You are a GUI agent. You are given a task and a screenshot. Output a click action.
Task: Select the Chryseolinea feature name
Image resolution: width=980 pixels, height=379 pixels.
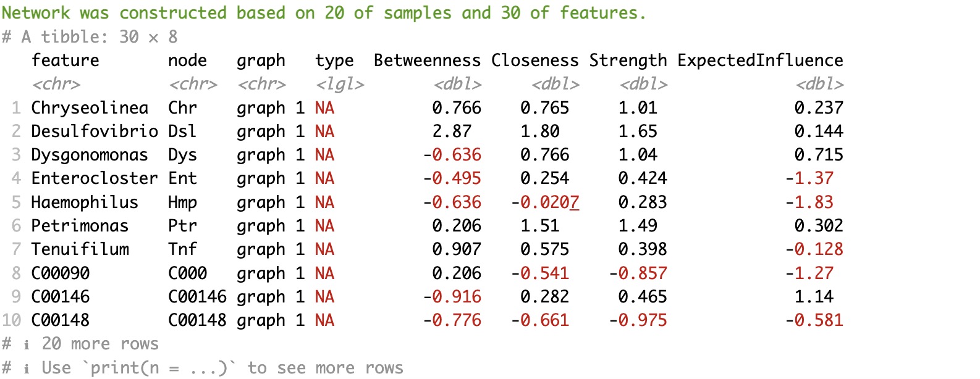click(x=90, y=108)
